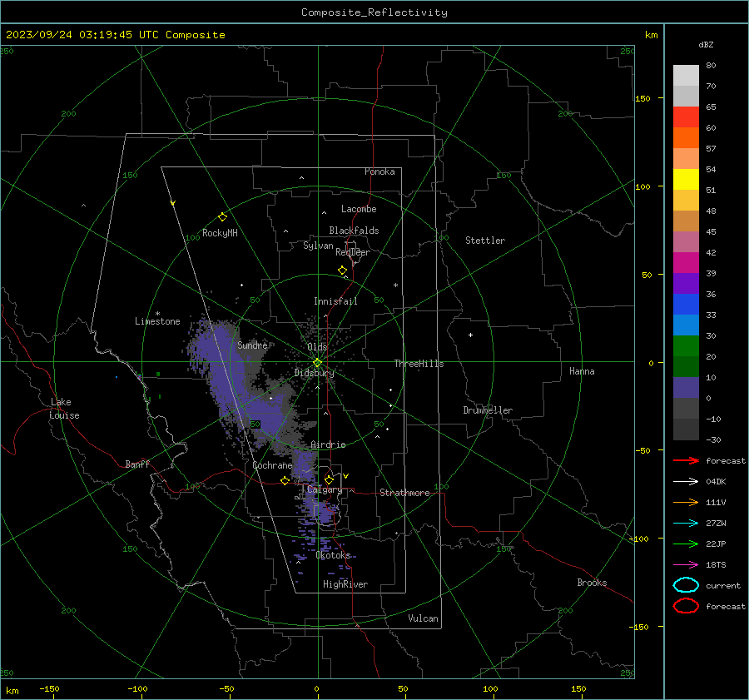Click the dBZ legend heading
The height and width of the screenshot is (700, 749).
click(x=706, y=45)
